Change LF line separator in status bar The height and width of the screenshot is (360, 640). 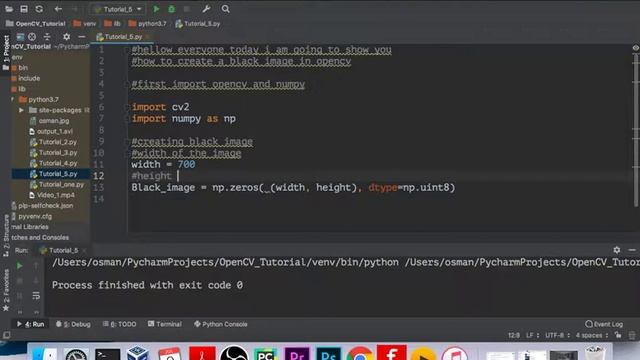pos(532,335)
